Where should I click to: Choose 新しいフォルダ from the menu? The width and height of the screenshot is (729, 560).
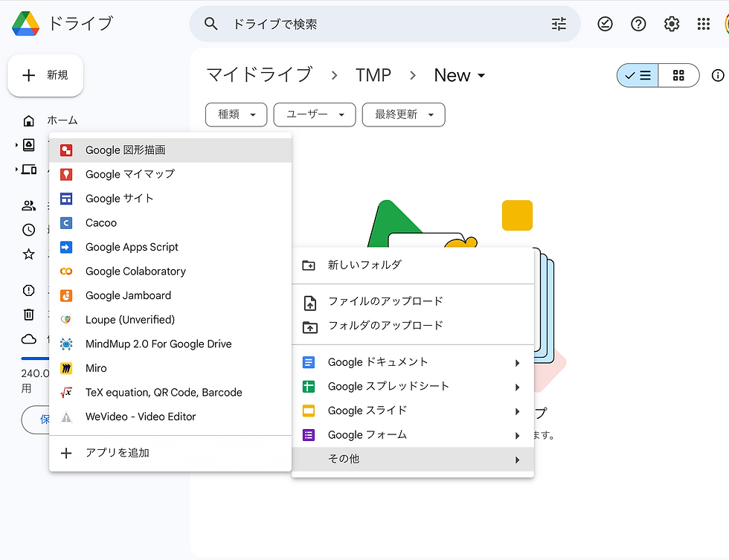point(413,265)
